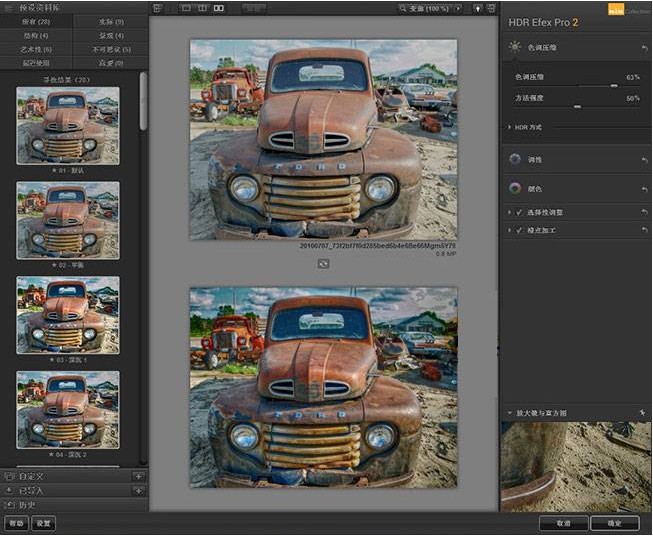653x537 pixels.
Task: Click the Tonality section icon
Action: [x=515, y=159]
